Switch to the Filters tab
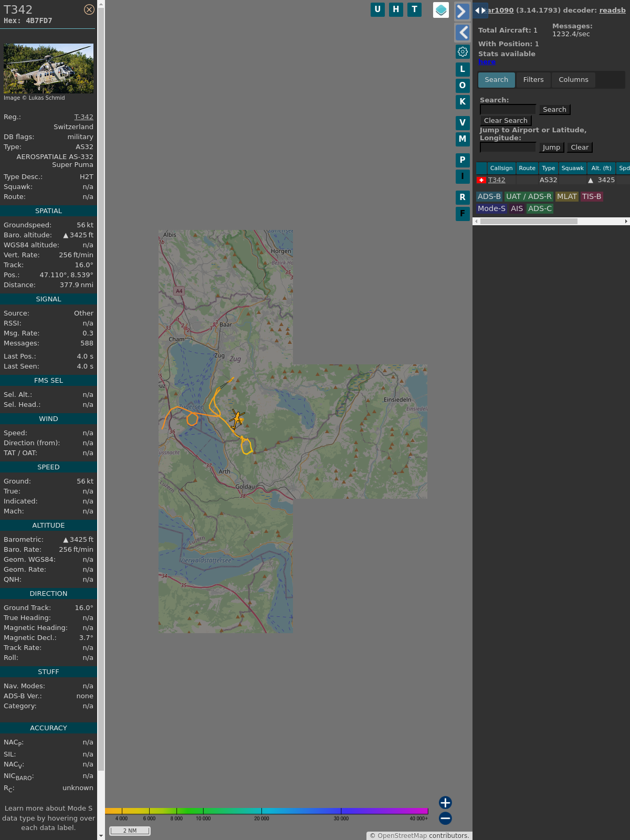Screen dimensions: 630x840 click(x=533, y=80)
